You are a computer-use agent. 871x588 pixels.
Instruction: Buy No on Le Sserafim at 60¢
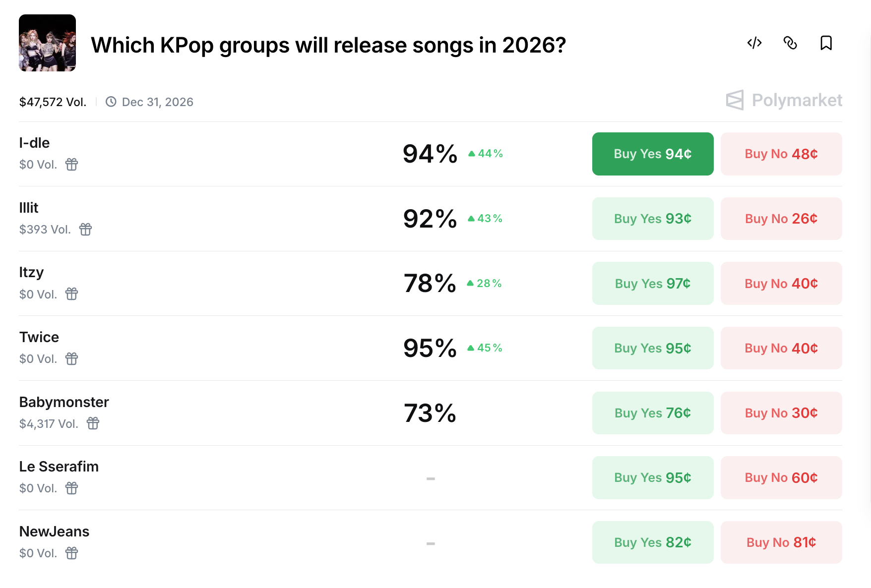point(781,477)
